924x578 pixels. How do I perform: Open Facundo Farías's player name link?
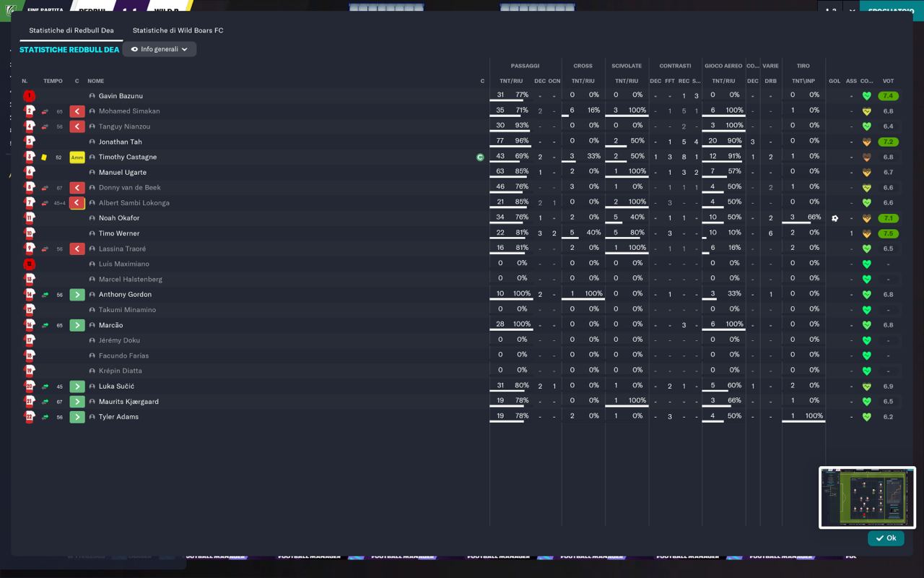[x=123, y=355]
